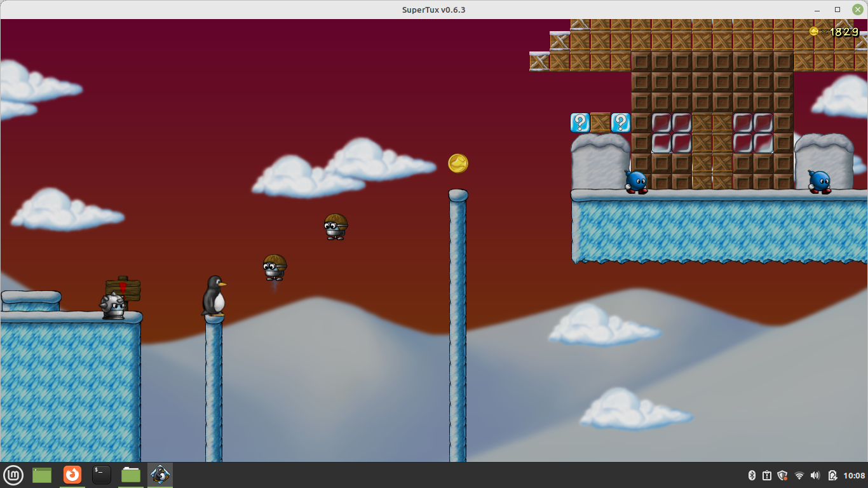Image resolution: width=868 pixels, height=488 pixels.
Task: Click the volume speaker tray icon
Action: pyautogui.click(x=815, y=475)
